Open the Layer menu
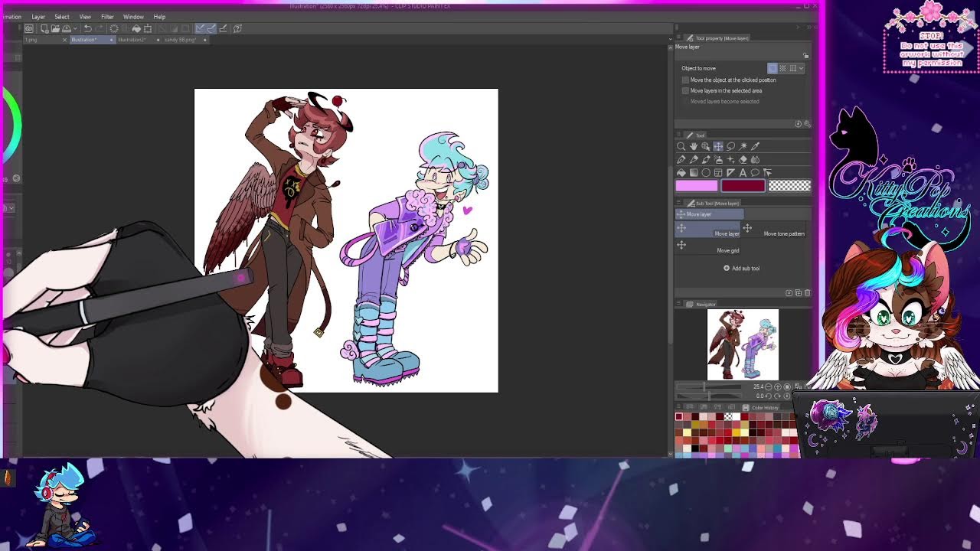The image size is (980, 551). click(38, 16)
